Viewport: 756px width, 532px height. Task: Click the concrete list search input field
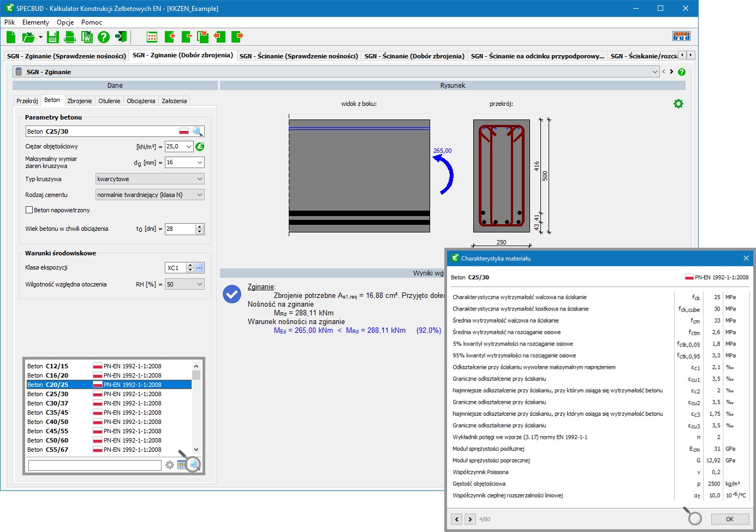(x=94, y=465)
